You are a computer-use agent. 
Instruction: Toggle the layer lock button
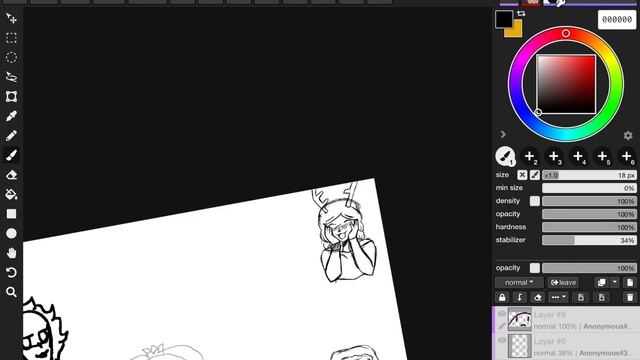(x=502, y=298)
